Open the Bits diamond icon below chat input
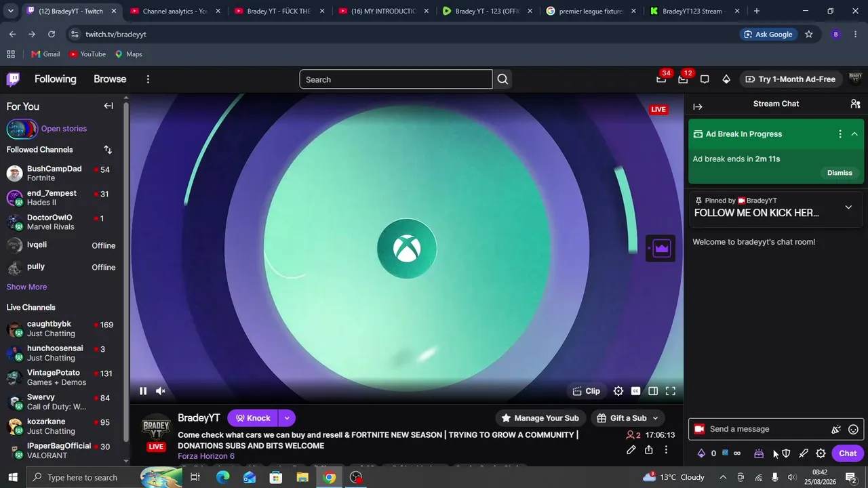Screen dimensions: 868x488 click(x=701, y=453)
